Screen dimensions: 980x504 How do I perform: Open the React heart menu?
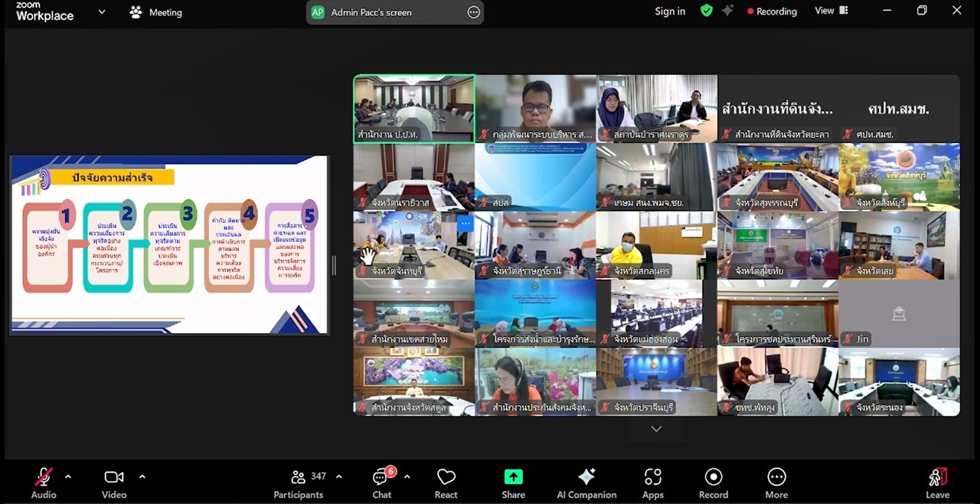pyautogui.click(x=446, y=483)
